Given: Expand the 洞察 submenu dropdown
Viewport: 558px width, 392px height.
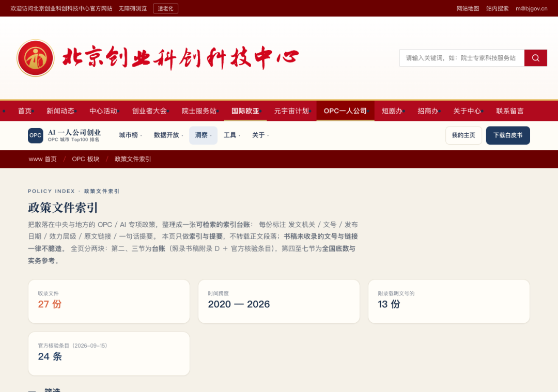Looking at the screenshot, I should pyautogui.click(x=203, y=135).
